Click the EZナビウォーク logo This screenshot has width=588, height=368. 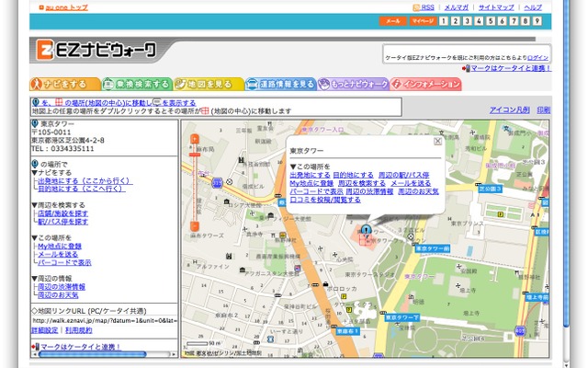[x=96, y=50]
